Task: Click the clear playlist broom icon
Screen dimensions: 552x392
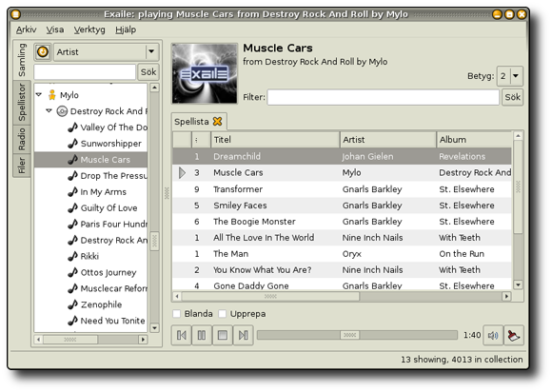Action: (x=514, y=335)
